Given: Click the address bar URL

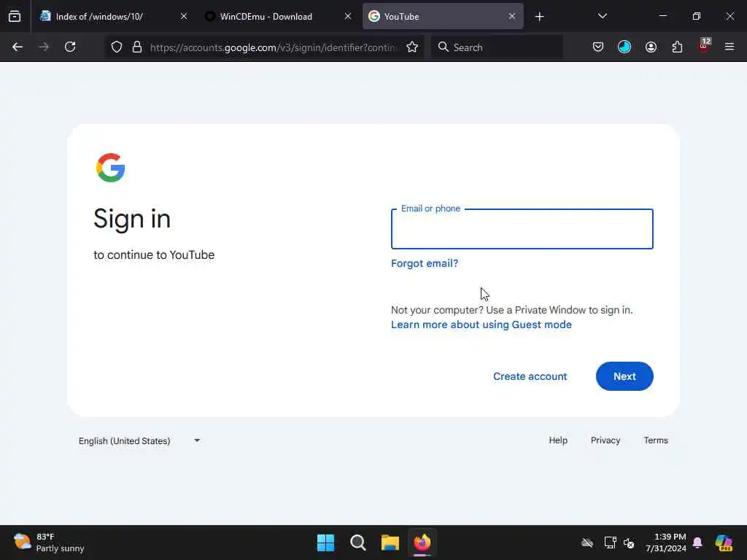Looking at the screenshot, I should 273,47.
